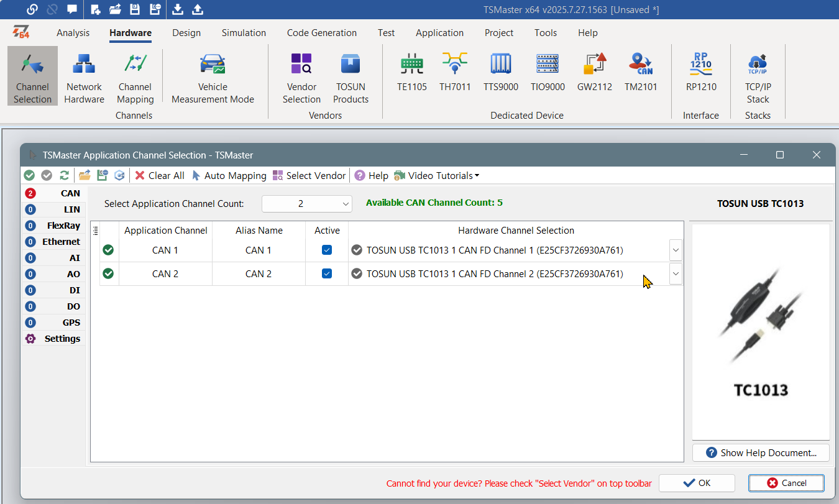
Task: Open the TCP/IP Stack
Action: pos(758,76)
